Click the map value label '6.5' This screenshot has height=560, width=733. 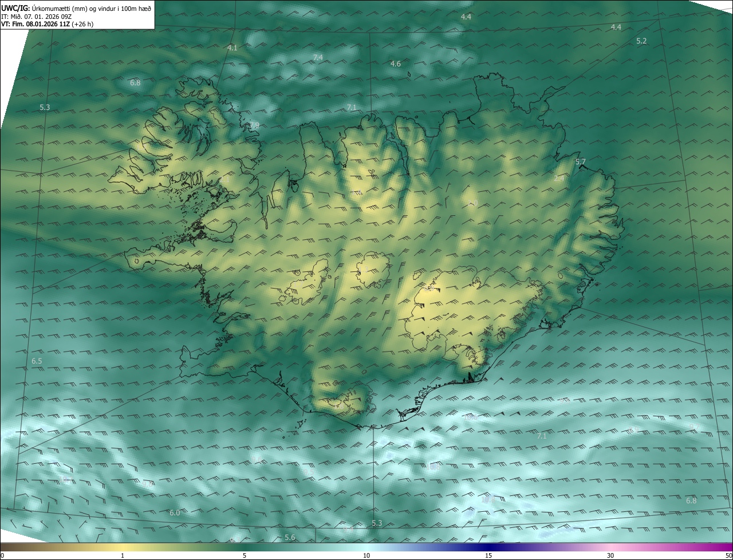point(37,361)
